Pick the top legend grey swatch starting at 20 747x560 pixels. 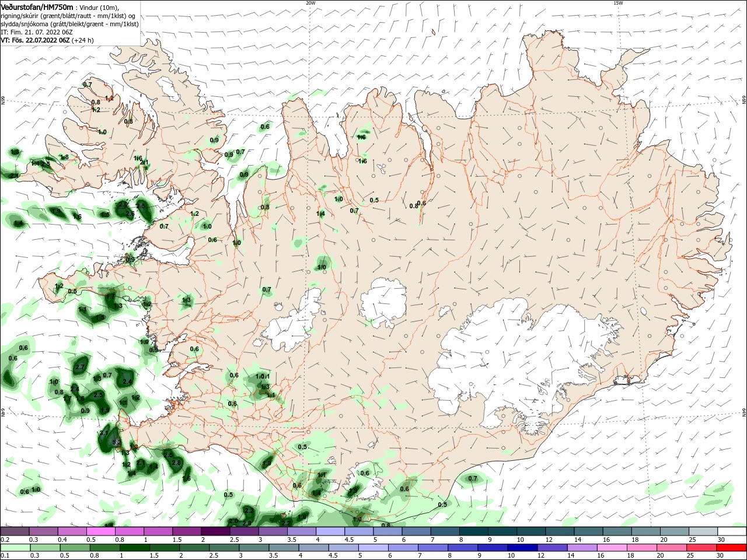coord(674,531)
